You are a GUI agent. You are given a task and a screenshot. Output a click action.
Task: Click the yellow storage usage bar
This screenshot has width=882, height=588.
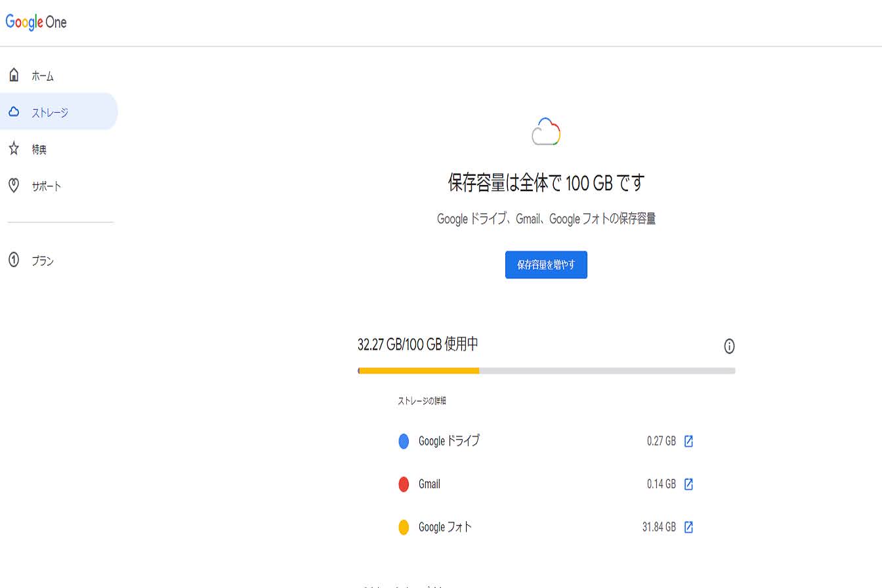(419, 371)
